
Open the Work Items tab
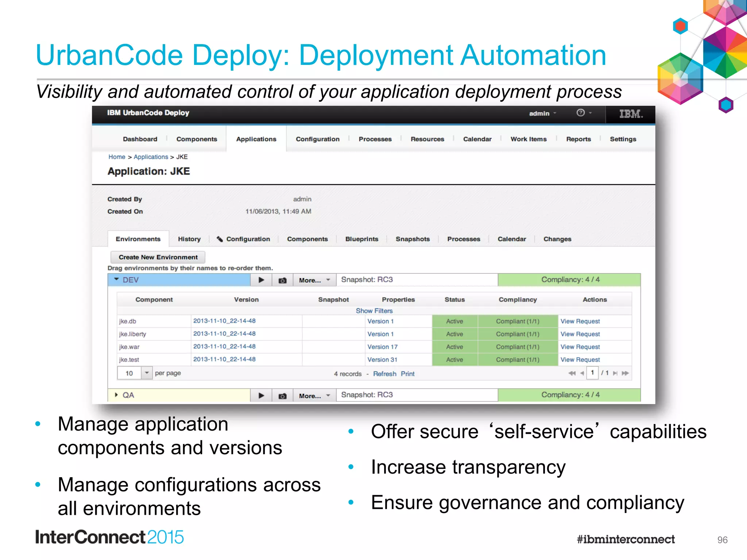529,139
